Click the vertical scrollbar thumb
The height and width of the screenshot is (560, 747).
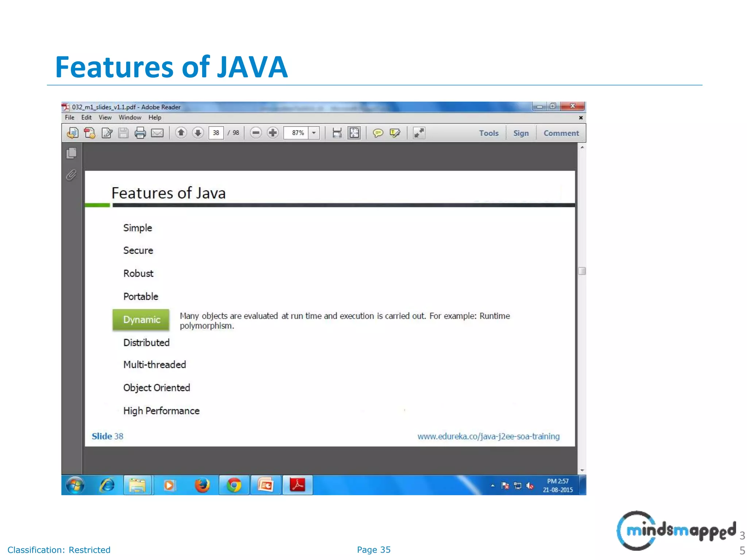pos(582,271)
